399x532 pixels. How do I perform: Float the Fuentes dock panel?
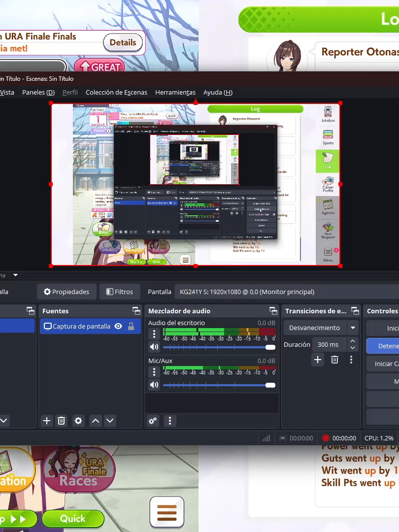[x=136, y=311]
